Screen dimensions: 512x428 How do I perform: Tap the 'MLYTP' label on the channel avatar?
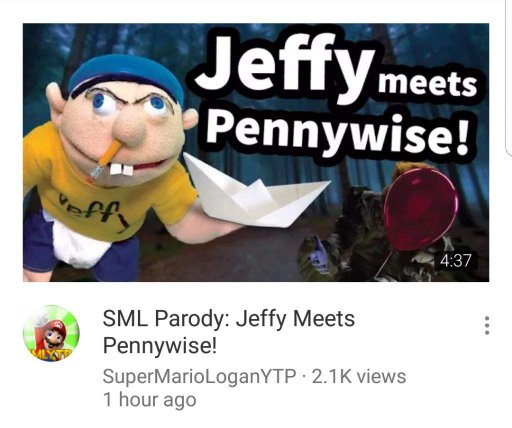tap(51, 354)
